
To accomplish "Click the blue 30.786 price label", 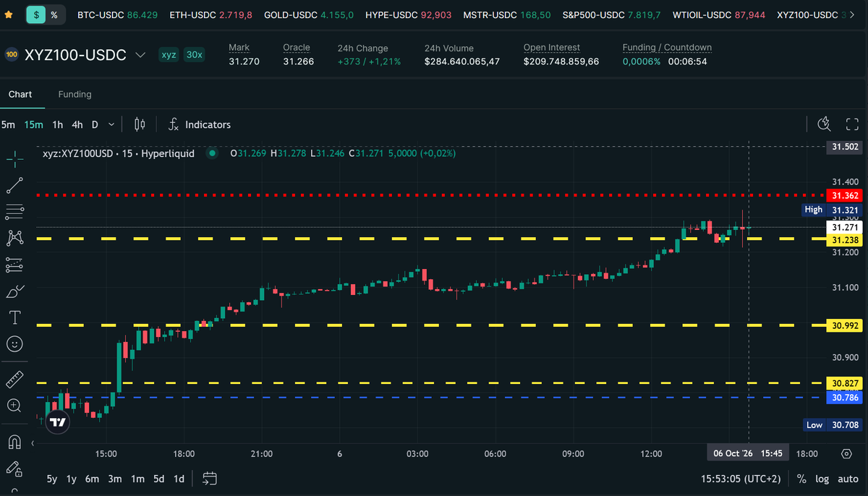I will [x=846, y=397].
